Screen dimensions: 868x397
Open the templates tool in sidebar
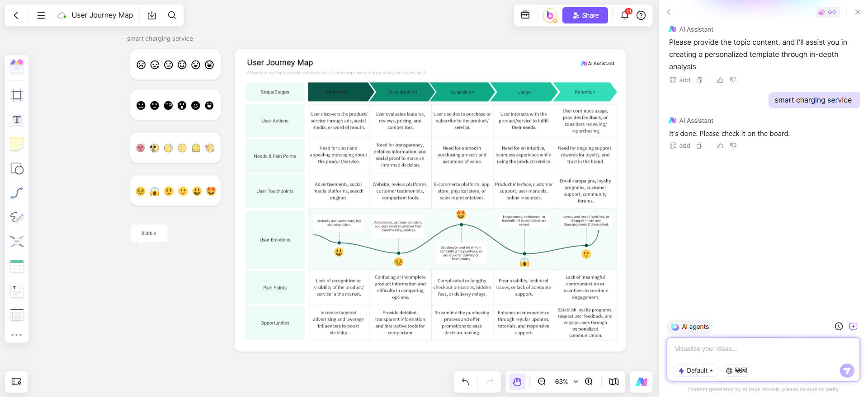pos(17,66)
